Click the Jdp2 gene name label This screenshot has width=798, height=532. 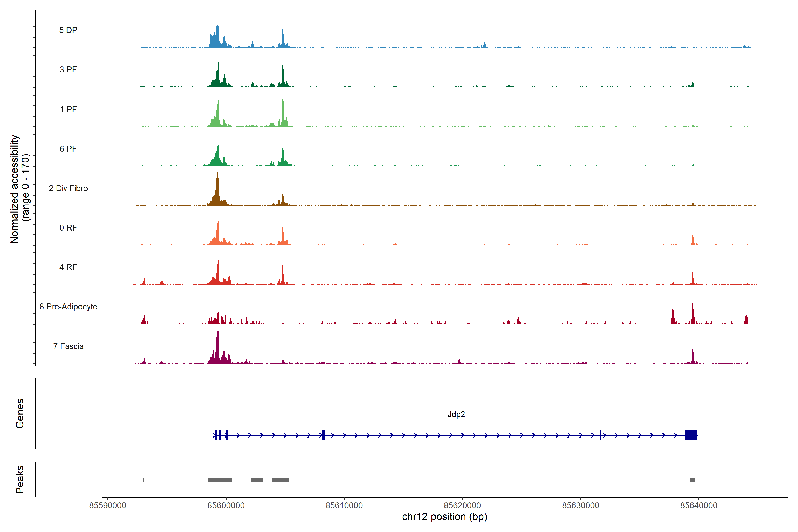[x=456, y=414]
